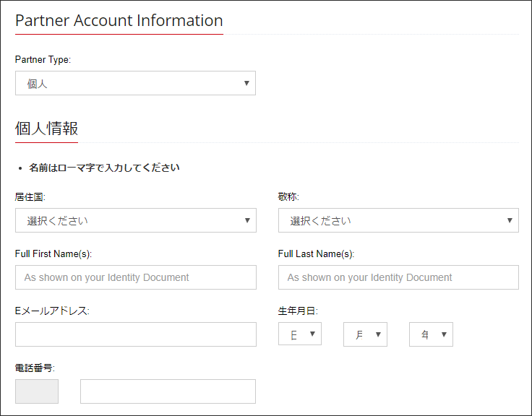Screen dimensions: 532x416
Task: Click the Partner Account Information heading
Action: coord(119,20)
